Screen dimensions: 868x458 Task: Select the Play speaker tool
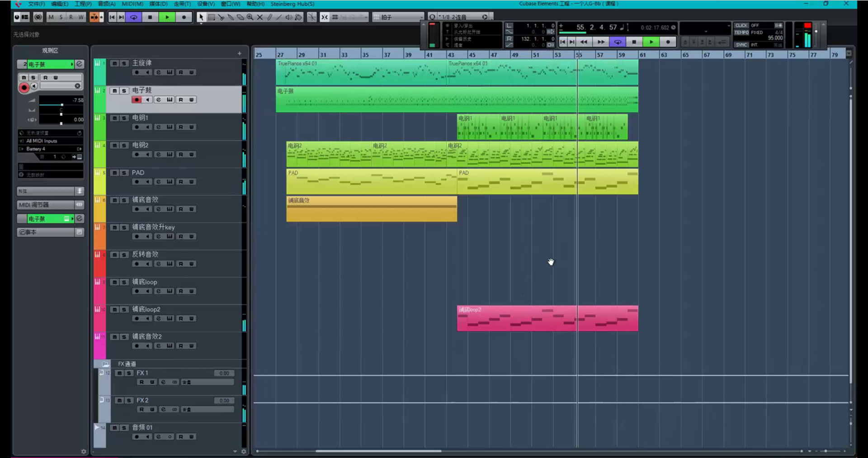tap(289, 17)
